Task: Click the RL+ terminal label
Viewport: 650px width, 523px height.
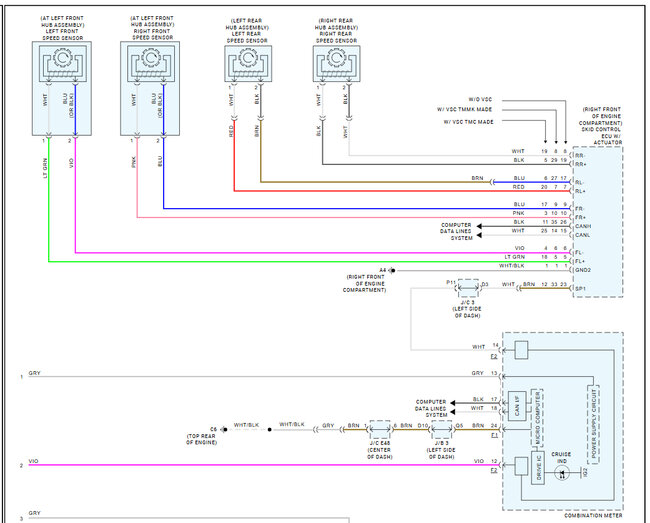Action: (580, 191)
